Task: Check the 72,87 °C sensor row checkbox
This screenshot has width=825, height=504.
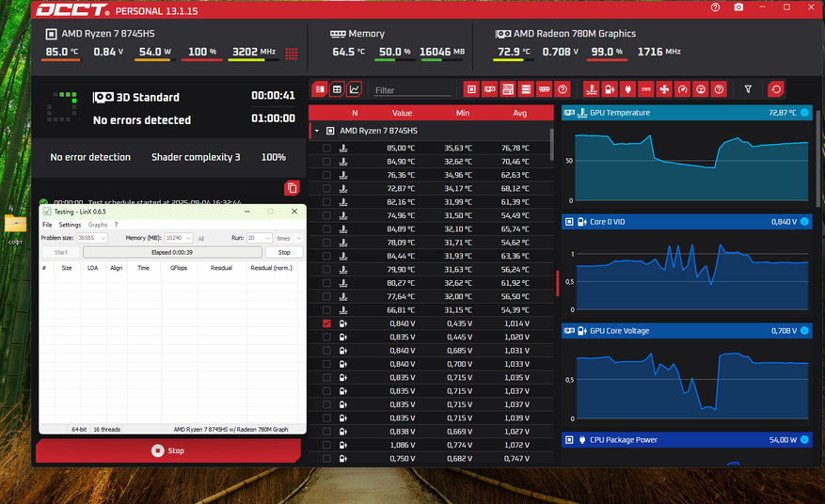Action: pyautogui.click(x=326, y=188)
